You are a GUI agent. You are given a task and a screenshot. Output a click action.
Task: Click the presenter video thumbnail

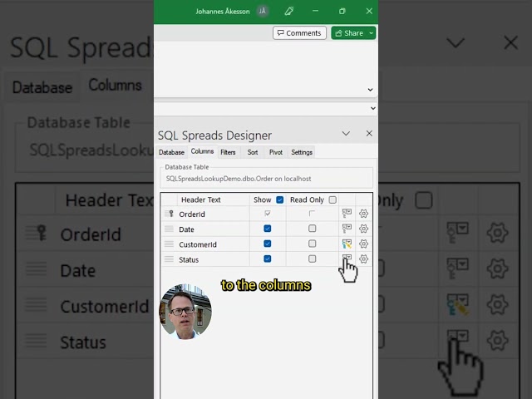(185, 312)
